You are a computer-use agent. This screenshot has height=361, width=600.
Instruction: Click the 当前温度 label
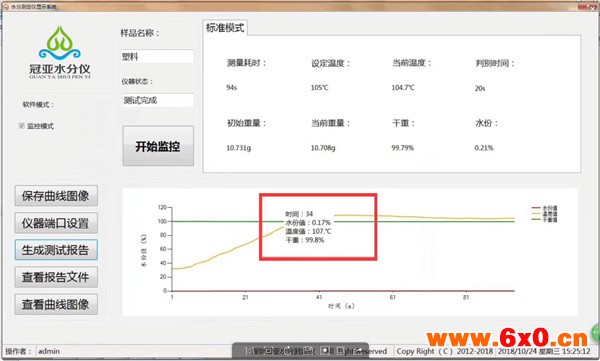tap(411, 63)
